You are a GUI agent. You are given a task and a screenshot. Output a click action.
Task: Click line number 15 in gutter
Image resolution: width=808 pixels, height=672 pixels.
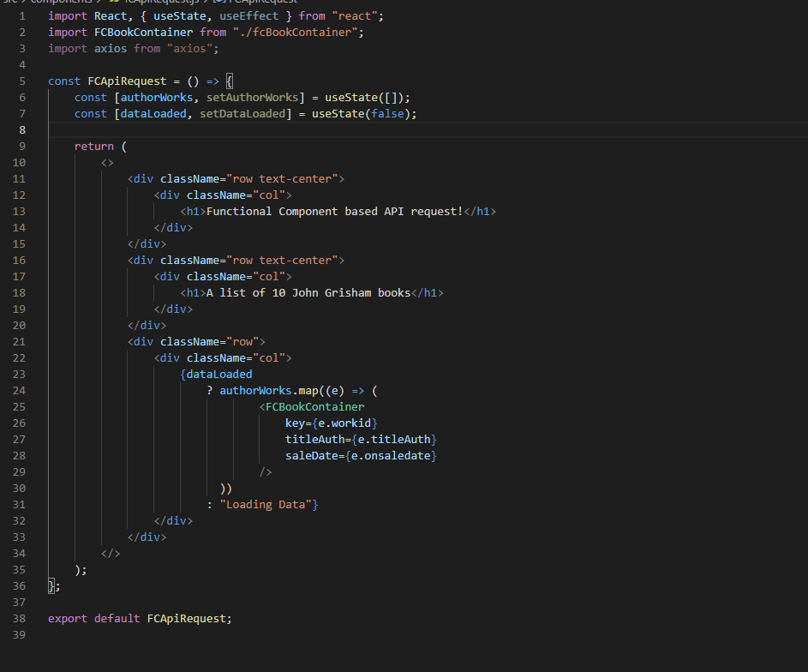[19, 243]
